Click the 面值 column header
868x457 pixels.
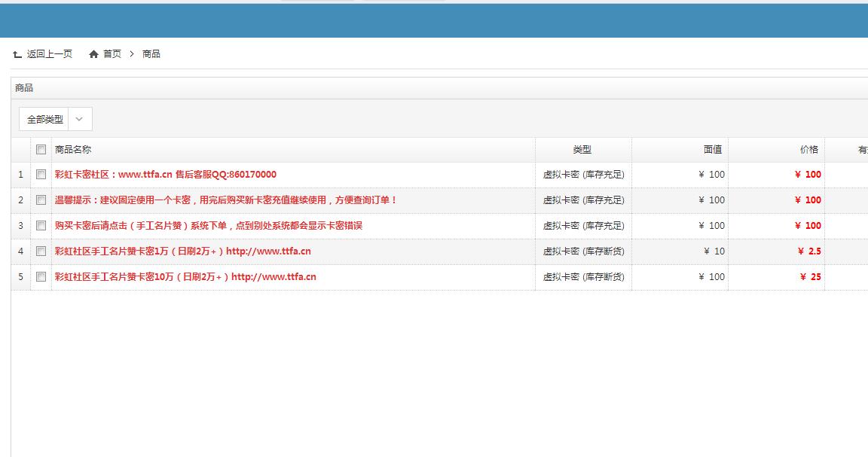[x=713, y=149]
